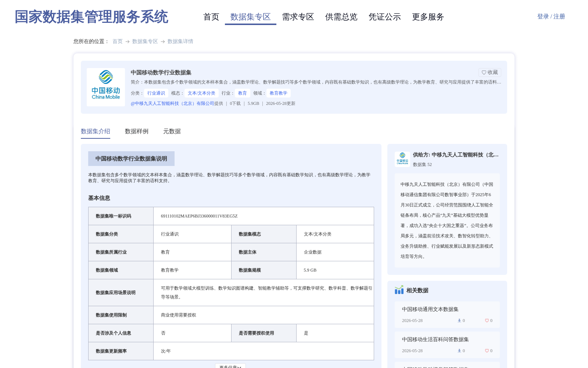
Task: Open the 供给方 中移九天人工智能科技 title
Action: [456, 155]
